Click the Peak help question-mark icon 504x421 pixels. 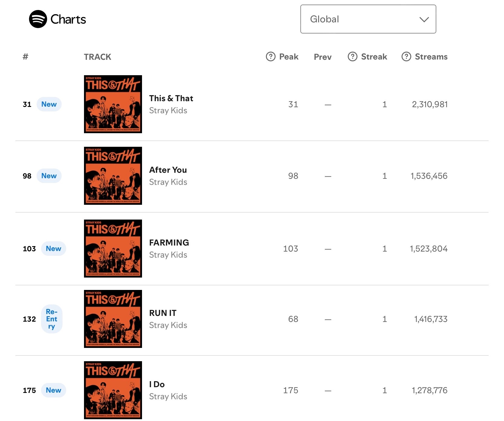click(270, 56)
